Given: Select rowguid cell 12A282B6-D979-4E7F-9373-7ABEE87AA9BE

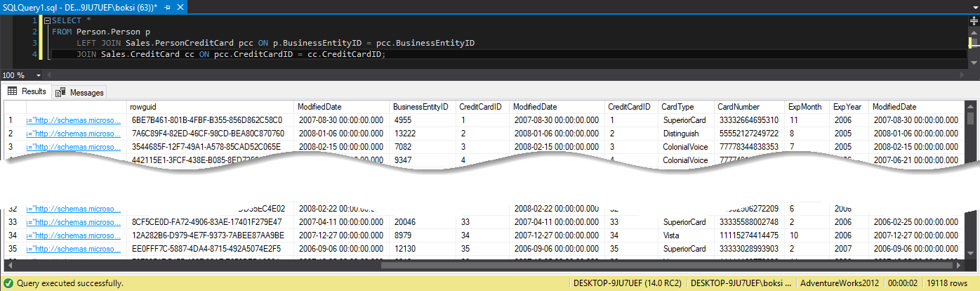Looking at the screenshot, I should [211, 235].
